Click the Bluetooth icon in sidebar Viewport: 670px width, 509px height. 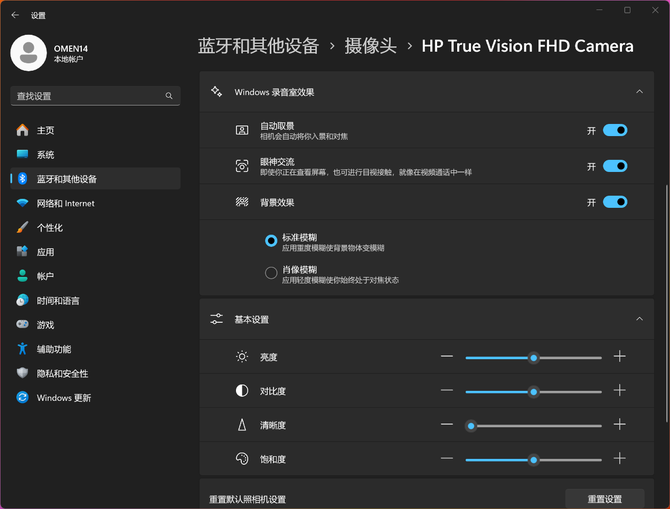coord(22,179)
